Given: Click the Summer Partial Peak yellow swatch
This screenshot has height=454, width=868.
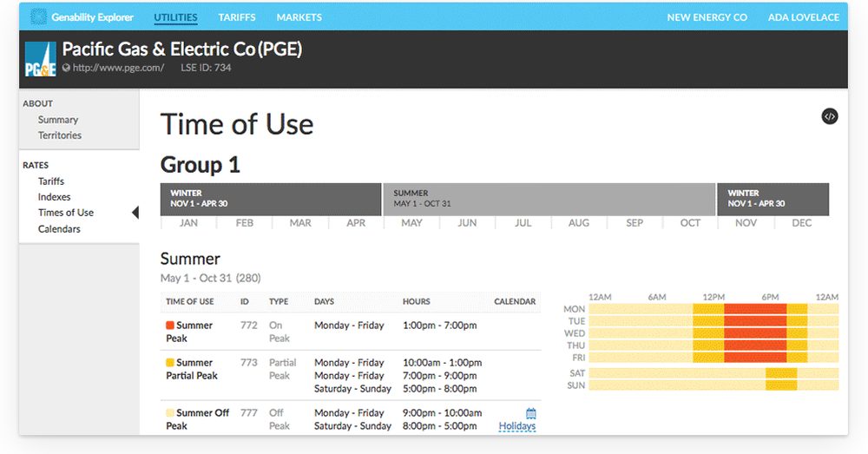Looking at the screenshot, I should (170, 363).
